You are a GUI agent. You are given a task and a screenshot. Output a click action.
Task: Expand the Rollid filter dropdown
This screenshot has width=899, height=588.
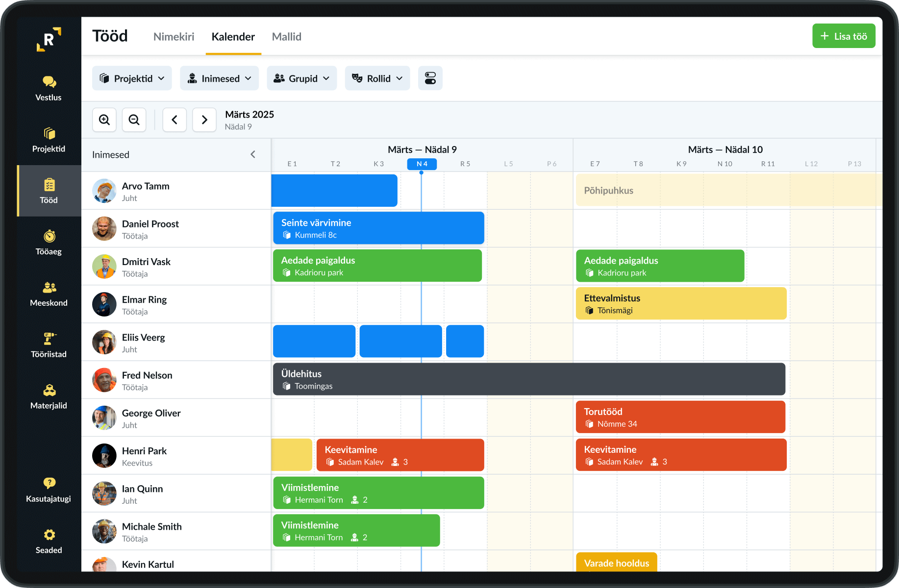pos(377,78)
